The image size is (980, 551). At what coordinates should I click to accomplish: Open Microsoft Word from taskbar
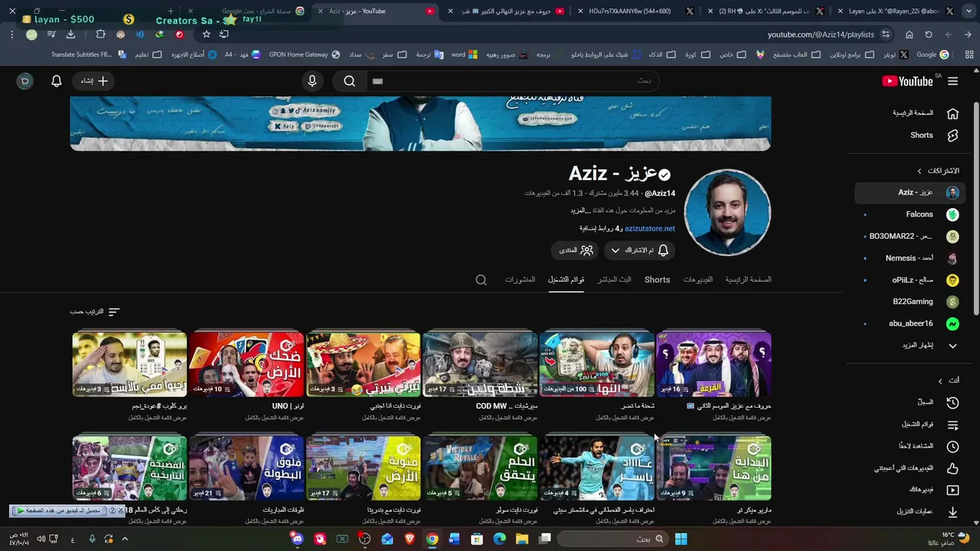[x=454, y=539]
